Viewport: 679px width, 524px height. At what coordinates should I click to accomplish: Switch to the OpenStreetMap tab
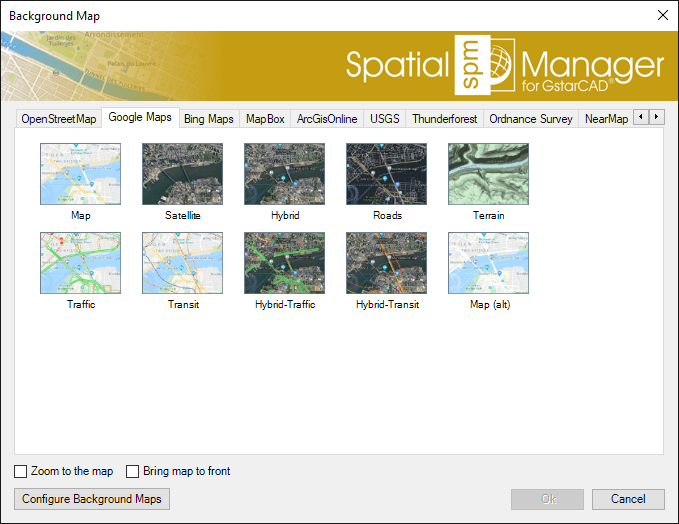point(59,119)
